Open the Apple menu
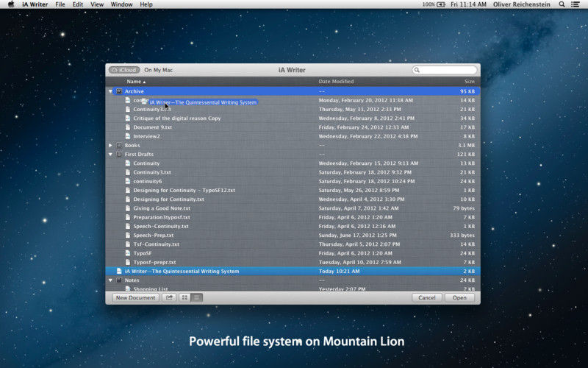This screenshot has height=368, width=588. pyautogui.click(x=11, y=4)
